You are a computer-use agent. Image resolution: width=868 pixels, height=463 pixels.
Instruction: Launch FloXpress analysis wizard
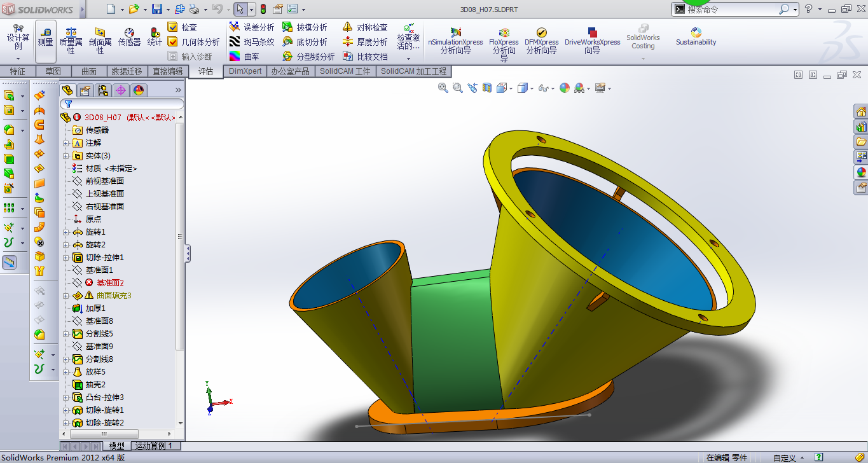coord(504,43)
